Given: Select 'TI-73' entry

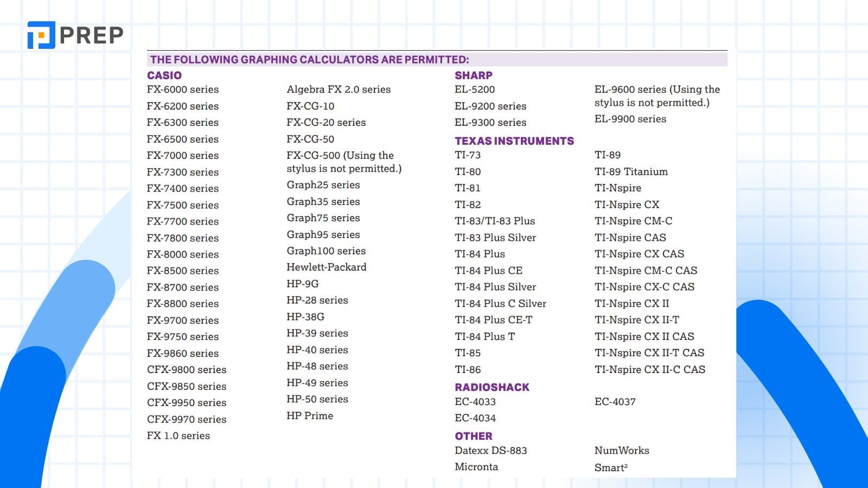Looking at the screenshot, I should coord(468,155).
